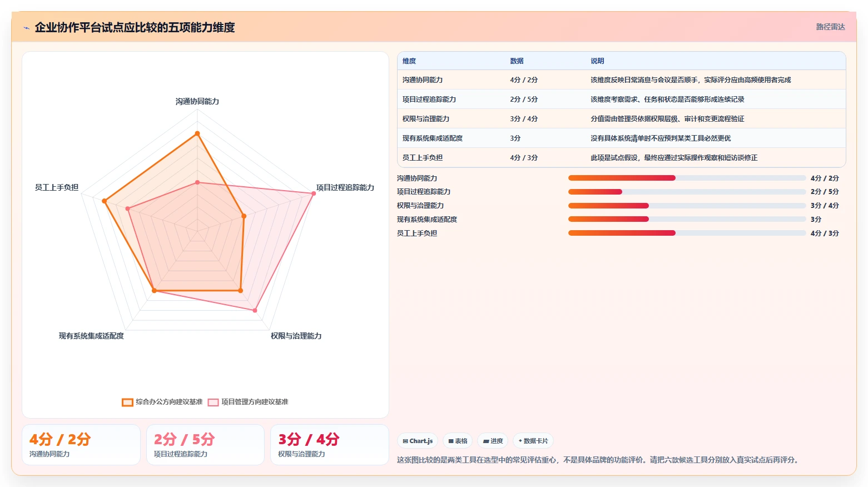The width and height of the screenshot is (868, 487).
Task: Click the 权限与治理能力 progress bar
Action: 687,206
